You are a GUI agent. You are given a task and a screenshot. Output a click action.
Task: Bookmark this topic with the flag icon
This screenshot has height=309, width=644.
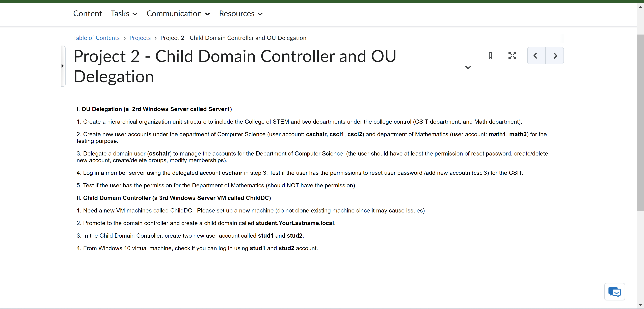point(491,55)
